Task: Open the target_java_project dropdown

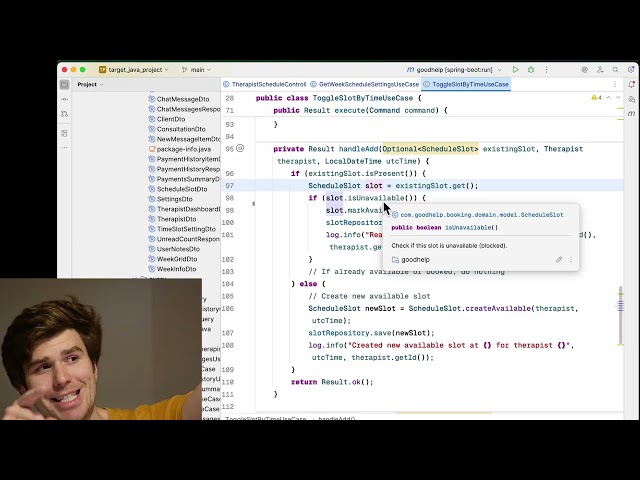Action: pyautogui.click(x=135, y=70)
